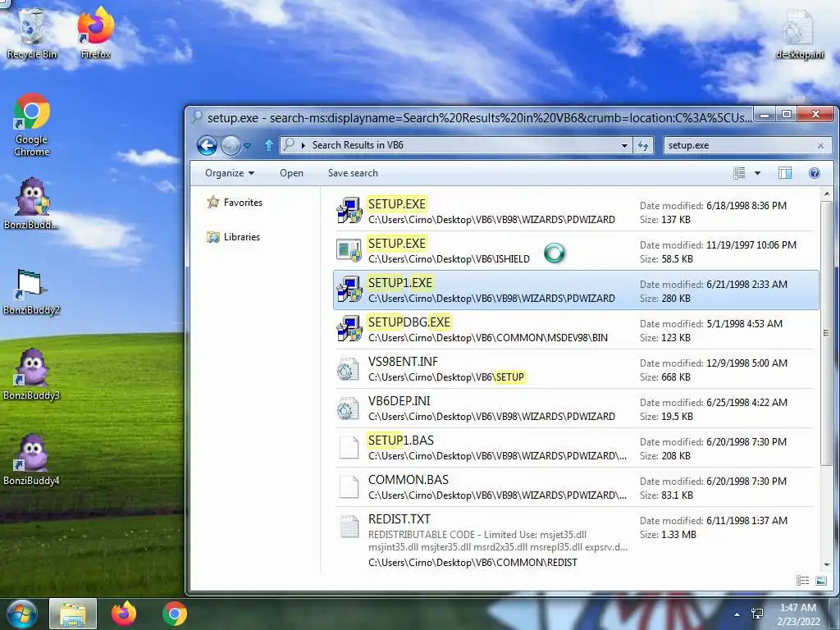Select the BonziBuddy3 desktop shortcut
The image size is (840, 630).
click(x=32, y=375)
